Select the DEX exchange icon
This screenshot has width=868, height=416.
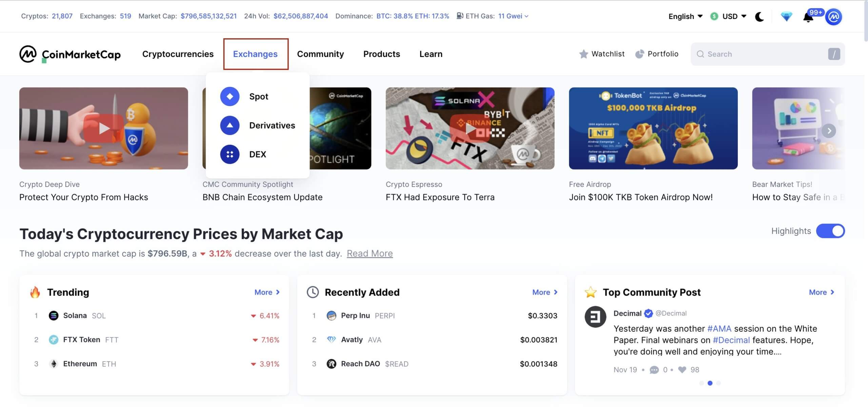230,155
